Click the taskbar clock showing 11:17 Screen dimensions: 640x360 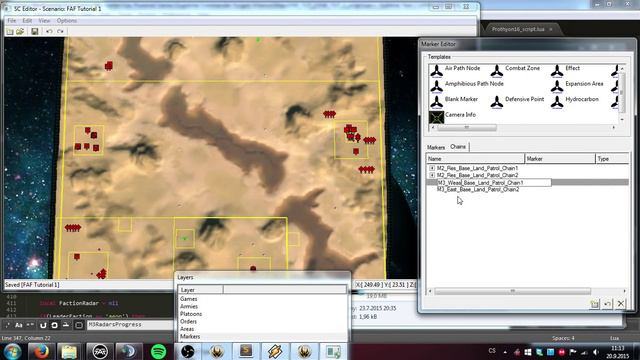coord(618,352)
